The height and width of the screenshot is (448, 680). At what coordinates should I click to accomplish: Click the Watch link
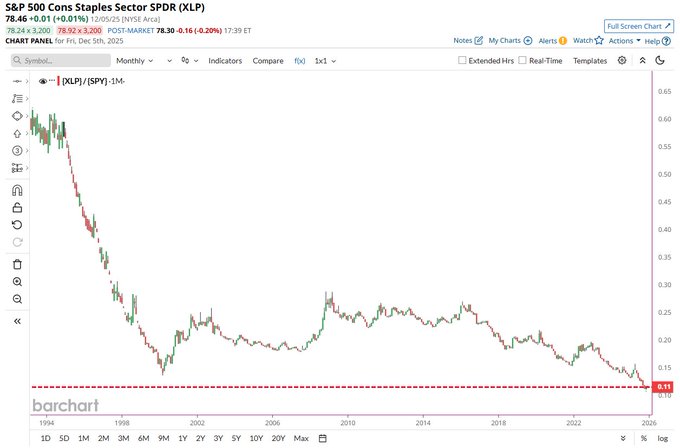(583, 40)
